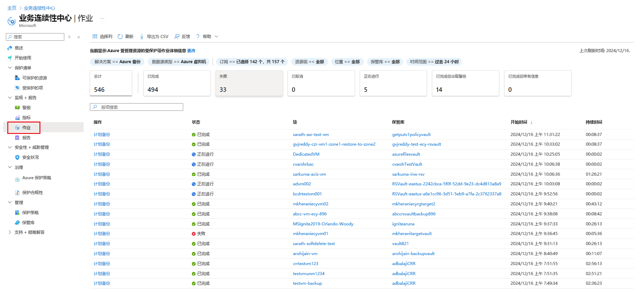Screen dimensions: 644x292
Task: Click the 反馈 feedback button
Action: pos(182,37)
